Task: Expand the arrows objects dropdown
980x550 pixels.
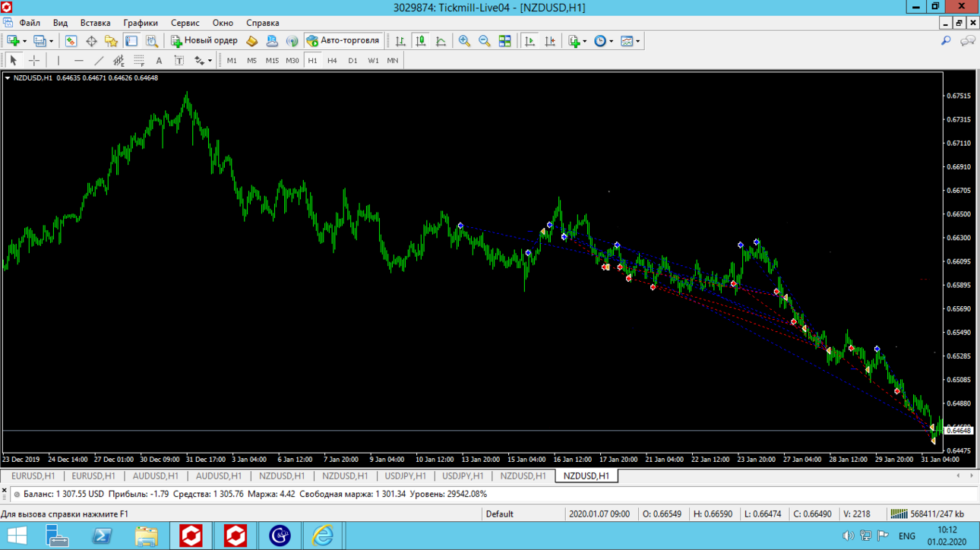Action: coord(210,60)
